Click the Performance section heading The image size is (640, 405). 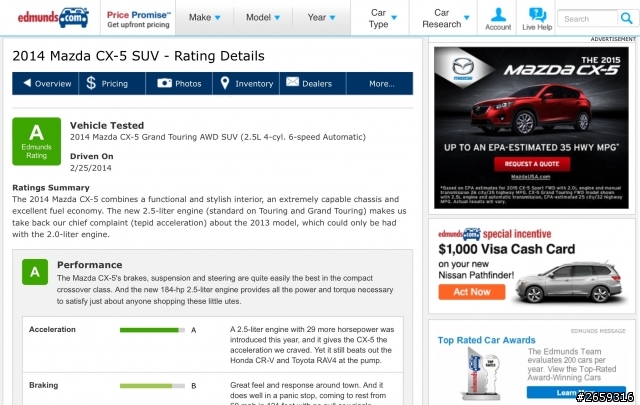click(x=90, y=265)
